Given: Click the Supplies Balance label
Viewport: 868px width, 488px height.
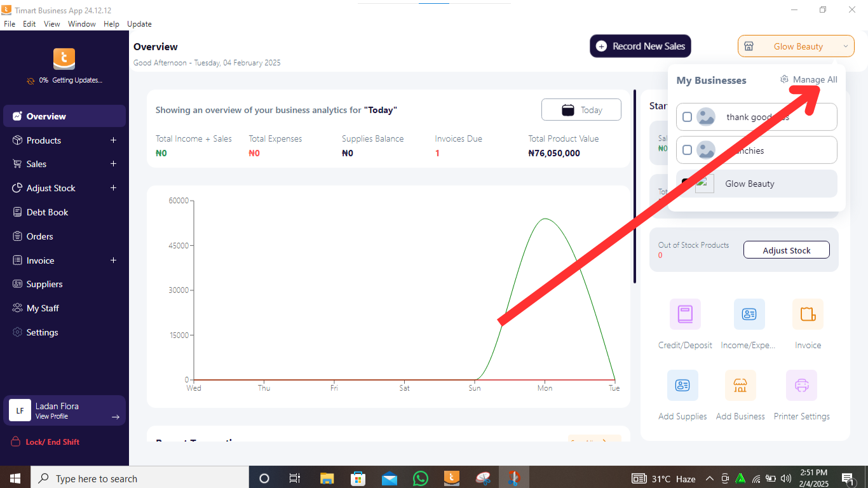Looking at the screenshot, I should [372, 139].
